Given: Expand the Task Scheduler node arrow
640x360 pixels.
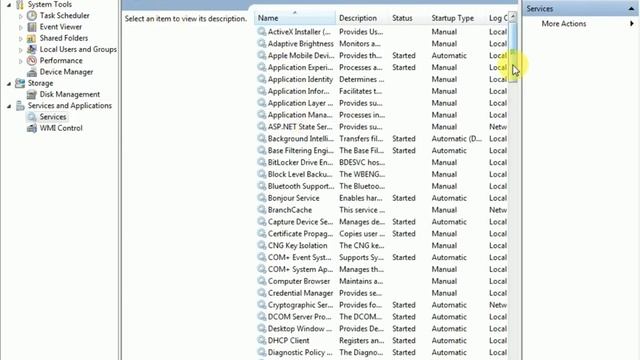Looking at the screenshot, I should pyautogui.click(x=21, y=16).
